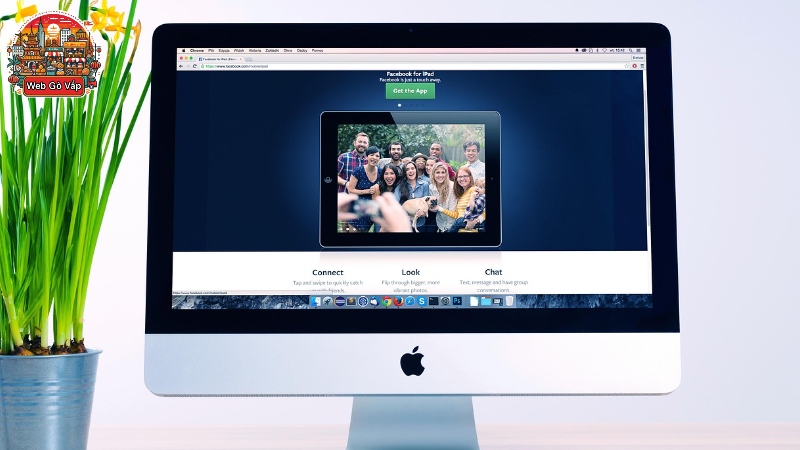Open Finder from the dock
800x450 pixels.
click(x=316, y=302)
